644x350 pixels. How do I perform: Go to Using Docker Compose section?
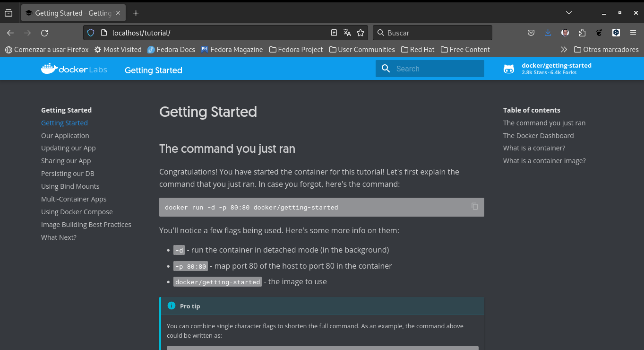[x=77, y=212]
